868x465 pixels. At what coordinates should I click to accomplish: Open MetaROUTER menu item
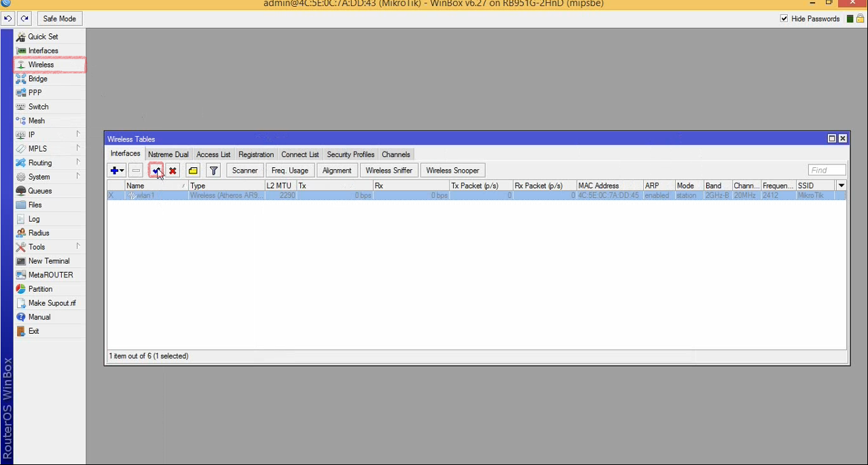point(49,275)
